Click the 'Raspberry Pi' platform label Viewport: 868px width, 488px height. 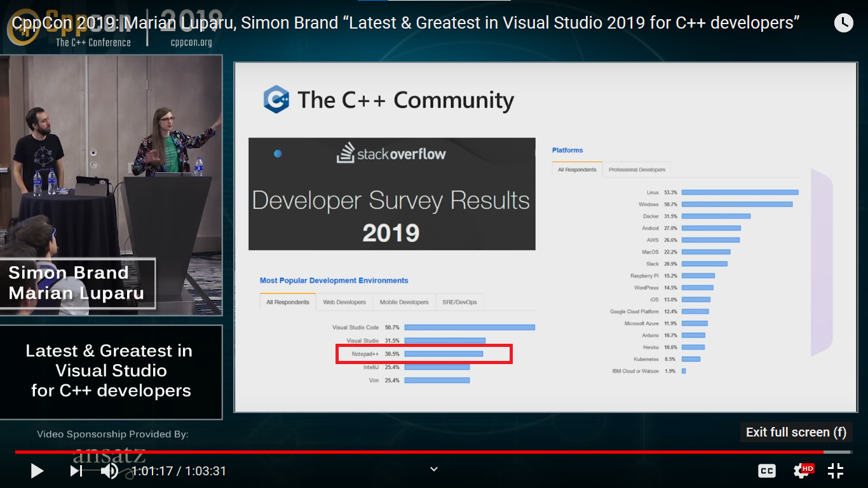pos(645,276)
